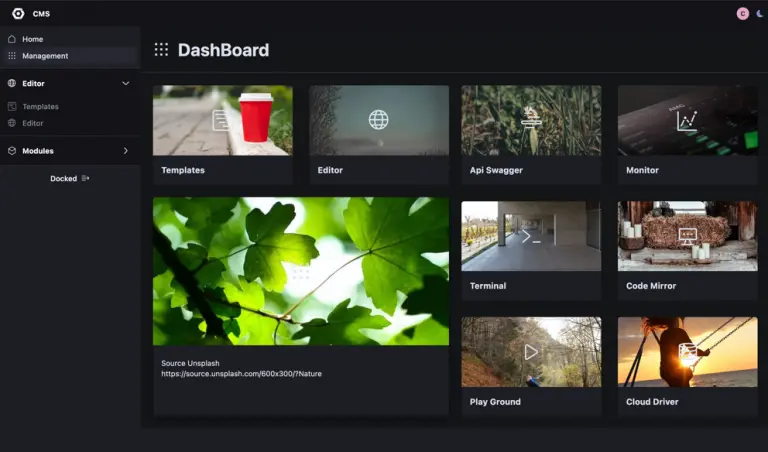Select Management in the sidebar
Image resolution: width=768 pixels, height=452 pixels.
pyautogui.click(x=45, y=56)
